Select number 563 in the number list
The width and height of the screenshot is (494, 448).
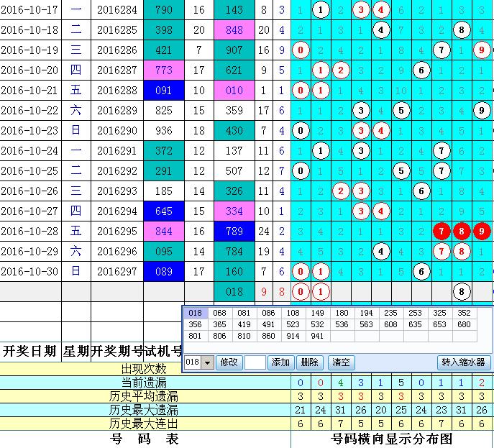coord(366,324)
